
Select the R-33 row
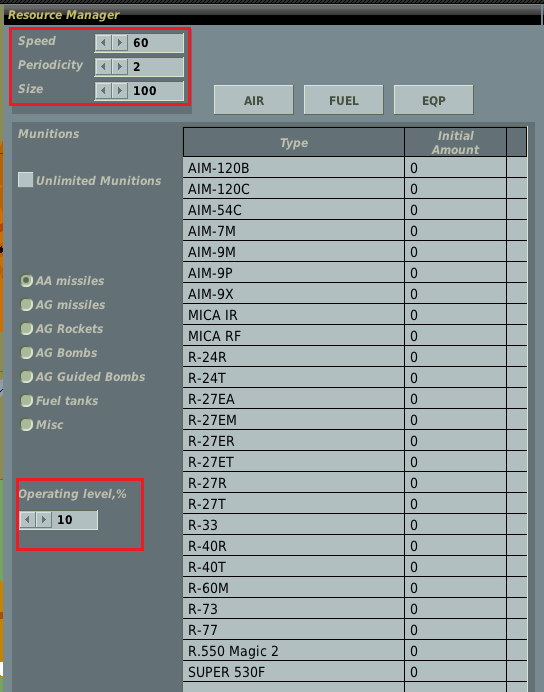[x=355, y=525]
